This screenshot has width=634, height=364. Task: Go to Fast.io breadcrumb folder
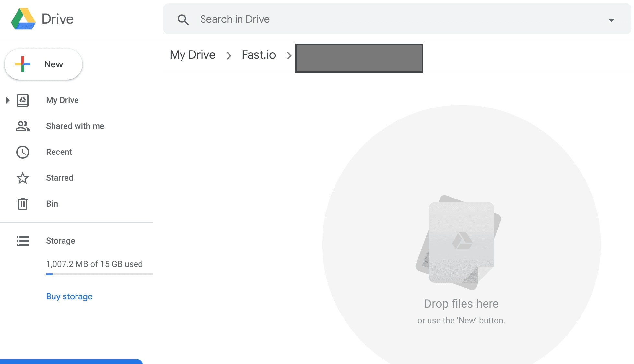point(259,55)
